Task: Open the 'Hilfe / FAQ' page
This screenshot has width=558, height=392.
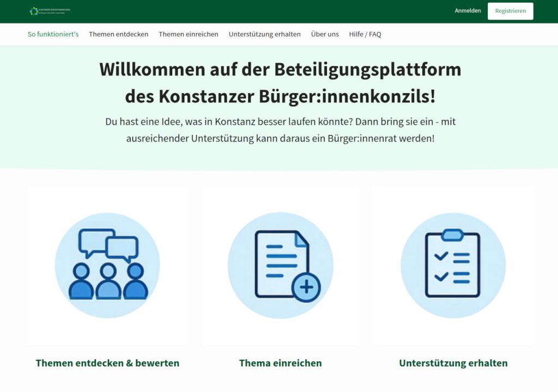Action: 365,34
